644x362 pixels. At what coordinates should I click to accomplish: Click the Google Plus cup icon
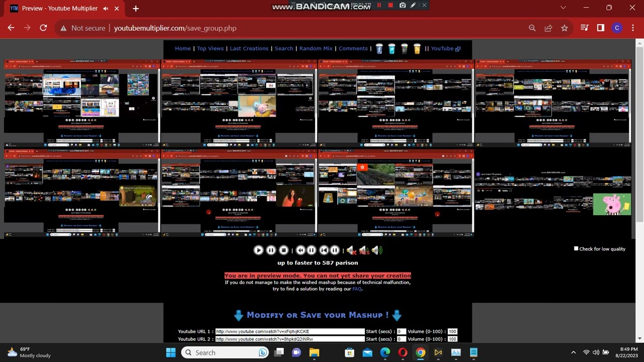tap(405, 48)
